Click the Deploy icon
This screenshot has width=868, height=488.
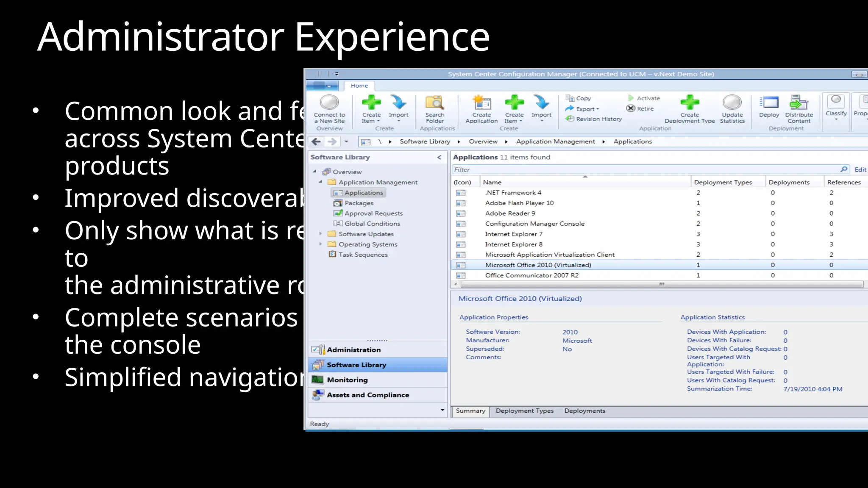[769, 103]
